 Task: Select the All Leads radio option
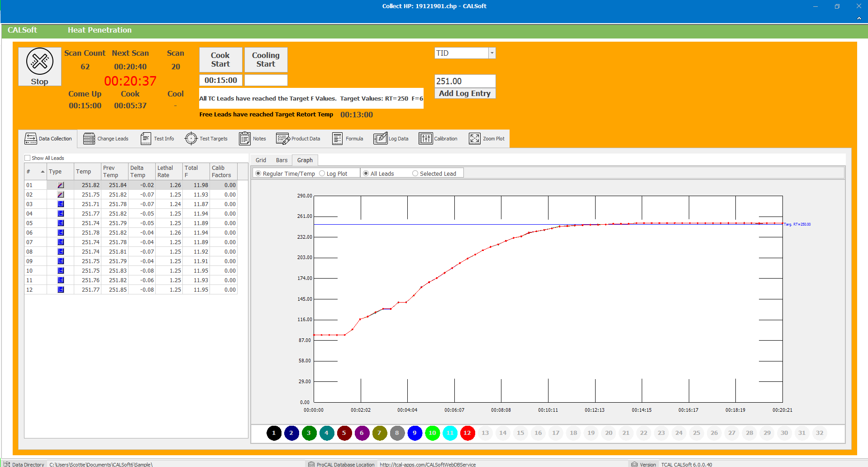tap(366, 173)
